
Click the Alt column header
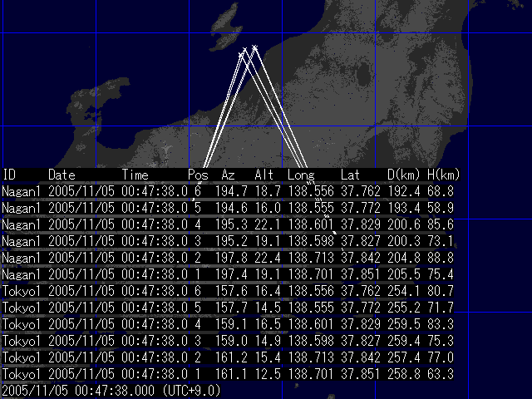tap(264, 175)
